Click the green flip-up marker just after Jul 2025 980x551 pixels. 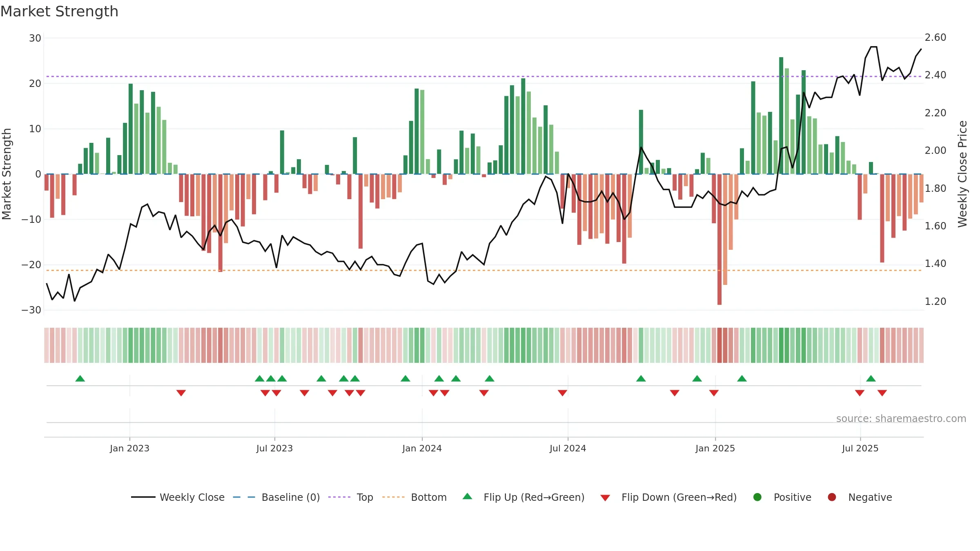tap(871, 378)
